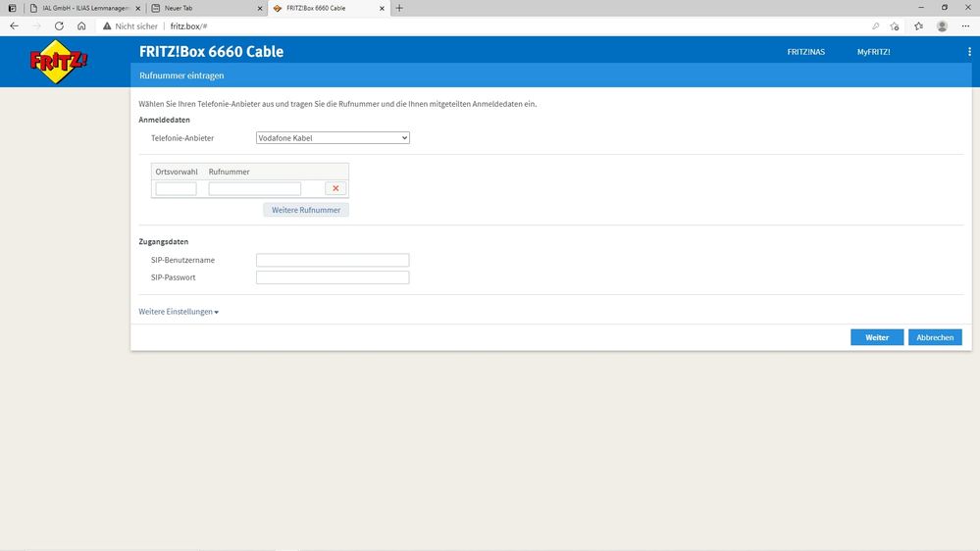
Task: Click the Weitere Rufnummer button
Action: [x=306, y=210]
